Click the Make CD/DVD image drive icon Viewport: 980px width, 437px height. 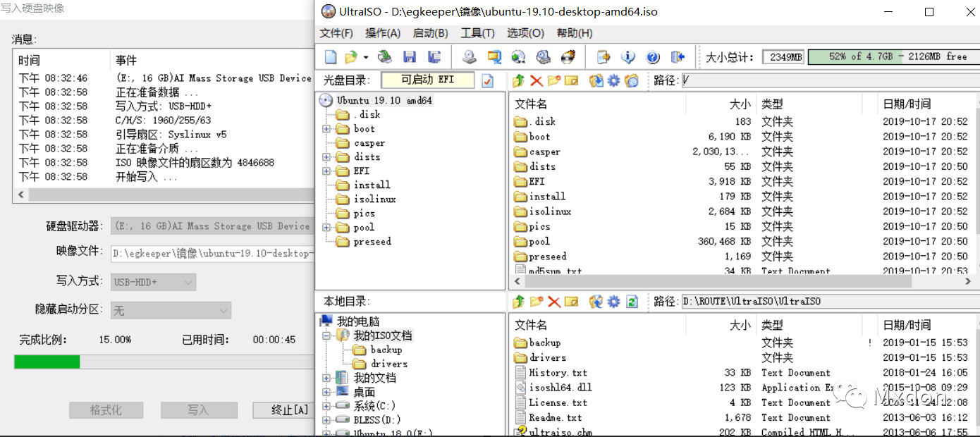[470, 57]
